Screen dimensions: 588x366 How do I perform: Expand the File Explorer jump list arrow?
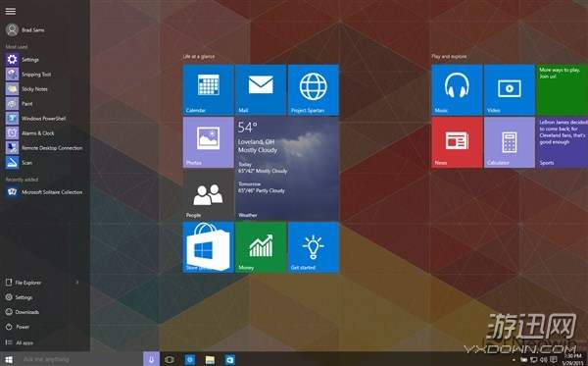point(77,283)
